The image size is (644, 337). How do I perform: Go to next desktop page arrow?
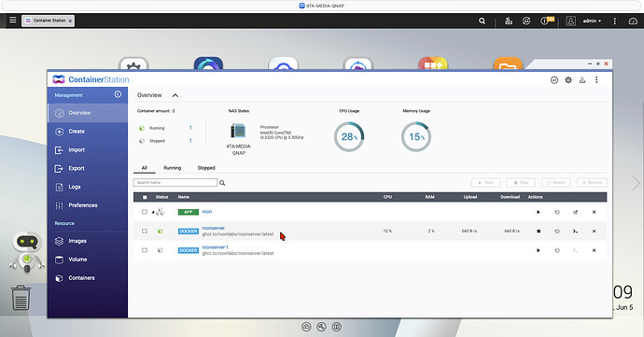636,183
